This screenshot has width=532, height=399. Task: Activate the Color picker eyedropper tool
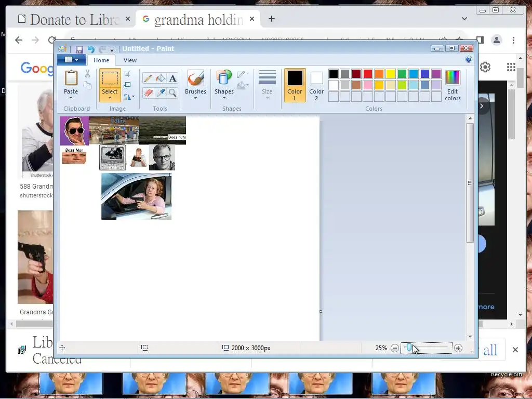pyautogui.click(x=160, y=92)
